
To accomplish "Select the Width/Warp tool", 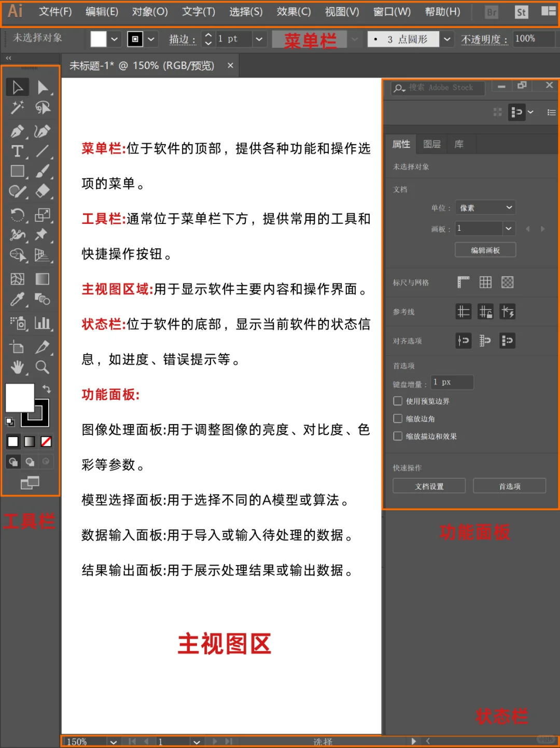I will [x=17, y=235].
